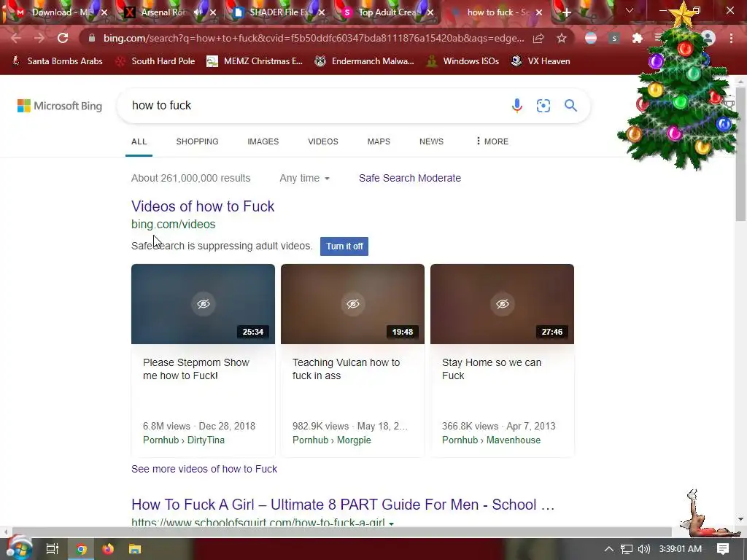Click 'About 261,000,000 results' text

(x=191, y=178)
